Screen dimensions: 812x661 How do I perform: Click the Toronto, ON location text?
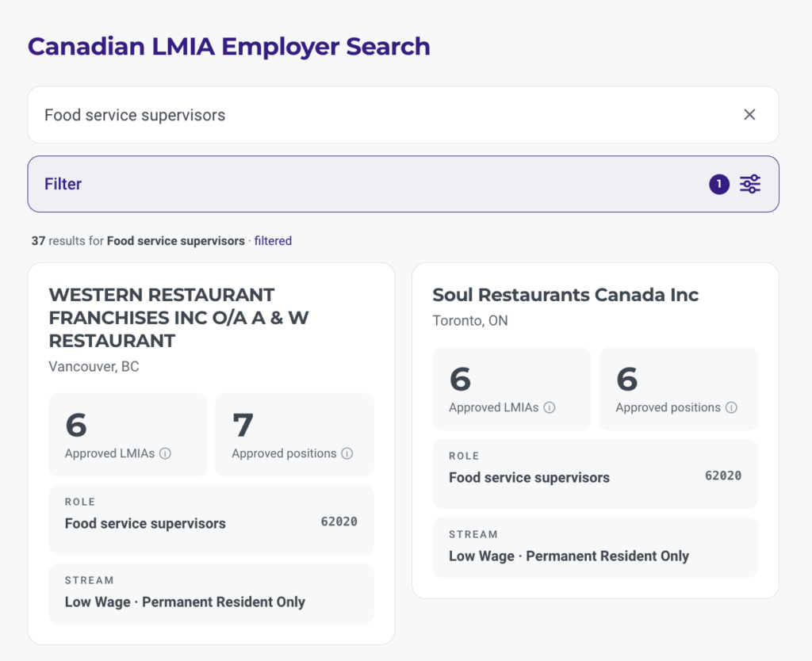[x=470, y=320]
